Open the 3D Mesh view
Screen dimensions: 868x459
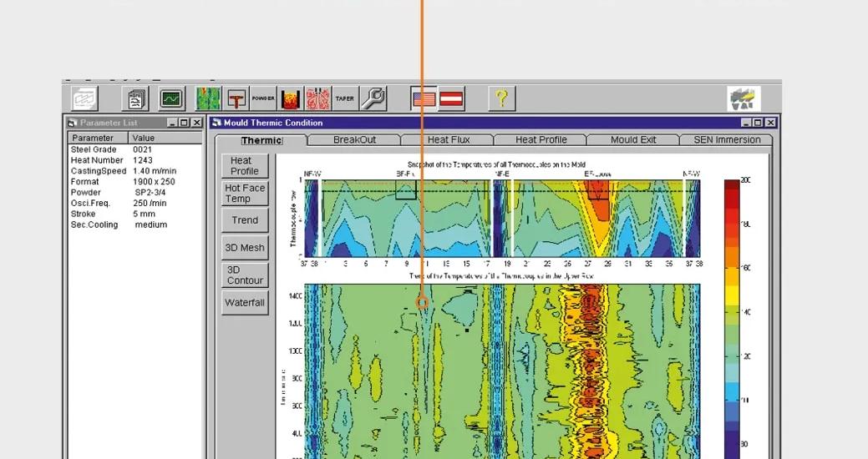pyautogui.click(x=245, y=248)
